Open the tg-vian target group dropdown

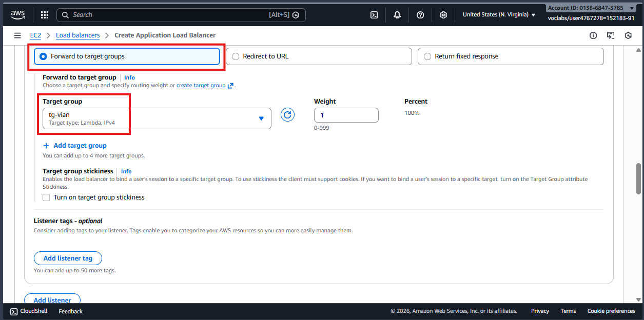click(x=157, y=118)
